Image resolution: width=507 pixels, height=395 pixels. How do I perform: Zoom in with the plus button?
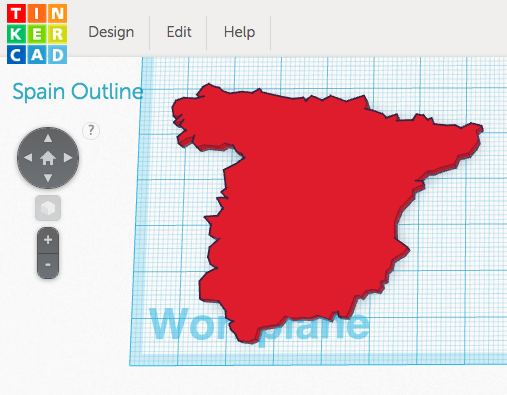48,240
